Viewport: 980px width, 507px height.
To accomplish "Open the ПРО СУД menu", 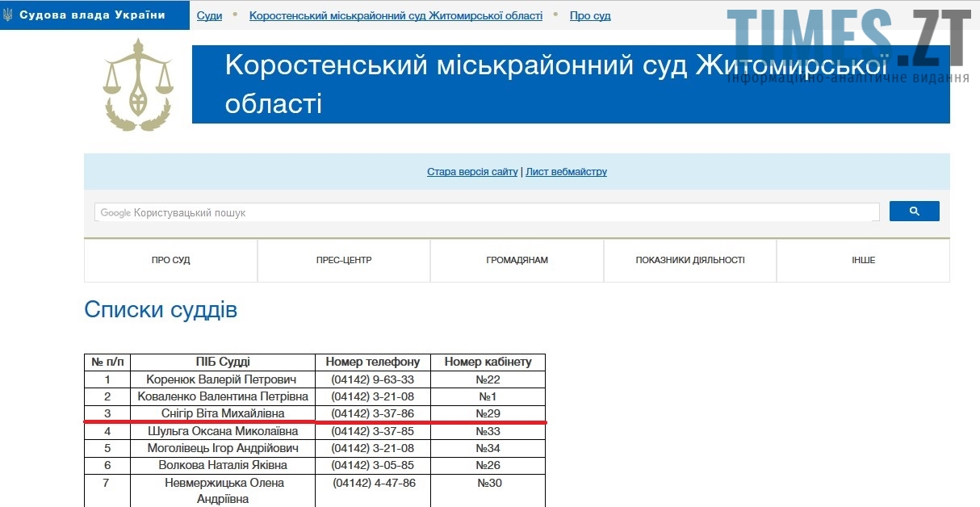I will 170,260.
